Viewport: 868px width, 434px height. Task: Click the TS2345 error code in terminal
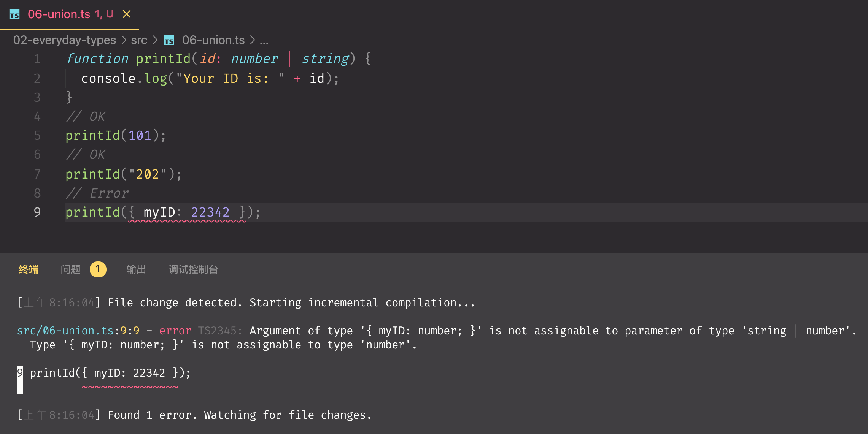[x=219, y=331]
